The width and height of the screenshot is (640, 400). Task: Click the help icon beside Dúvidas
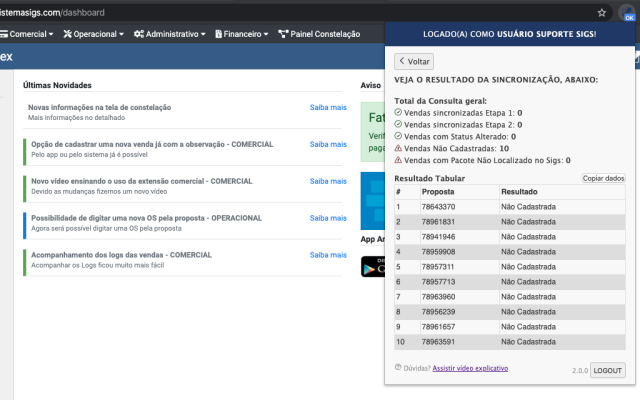coord(398,367)
